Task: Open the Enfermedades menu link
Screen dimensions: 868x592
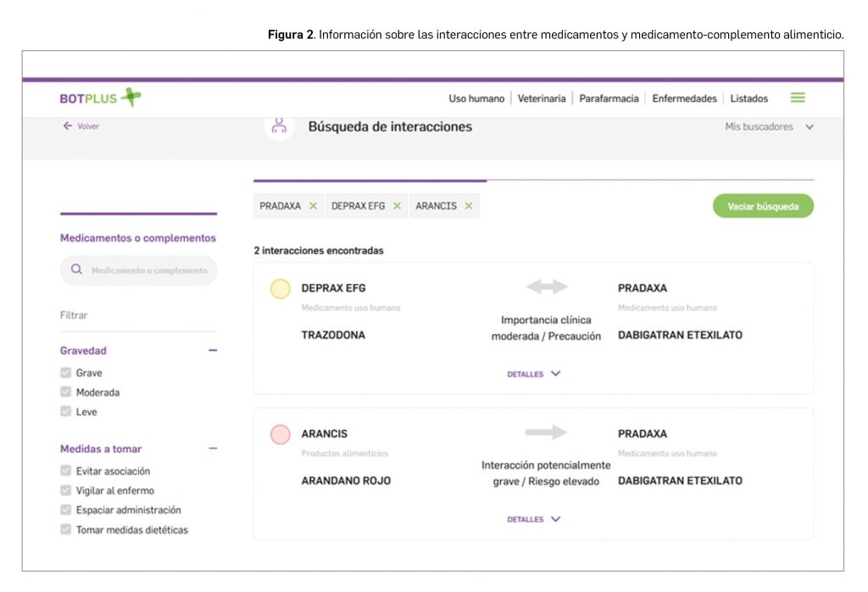Action: tap(684, 98)
